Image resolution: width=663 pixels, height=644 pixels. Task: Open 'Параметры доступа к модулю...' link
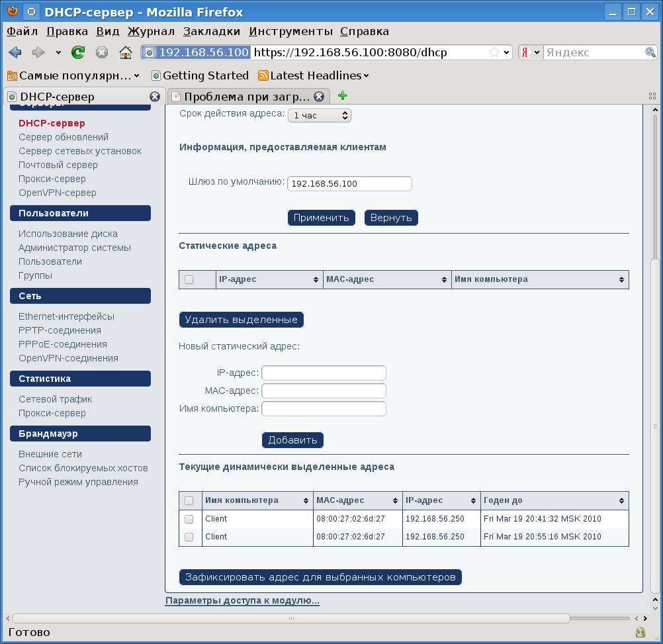click(242, 601)
